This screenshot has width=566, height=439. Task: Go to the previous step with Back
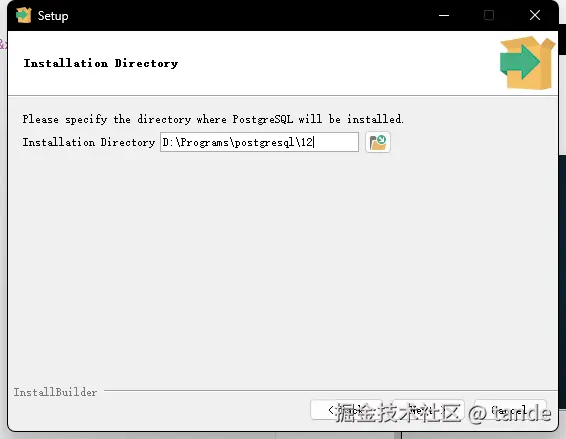pyautogui.click(x=346, y=410)
